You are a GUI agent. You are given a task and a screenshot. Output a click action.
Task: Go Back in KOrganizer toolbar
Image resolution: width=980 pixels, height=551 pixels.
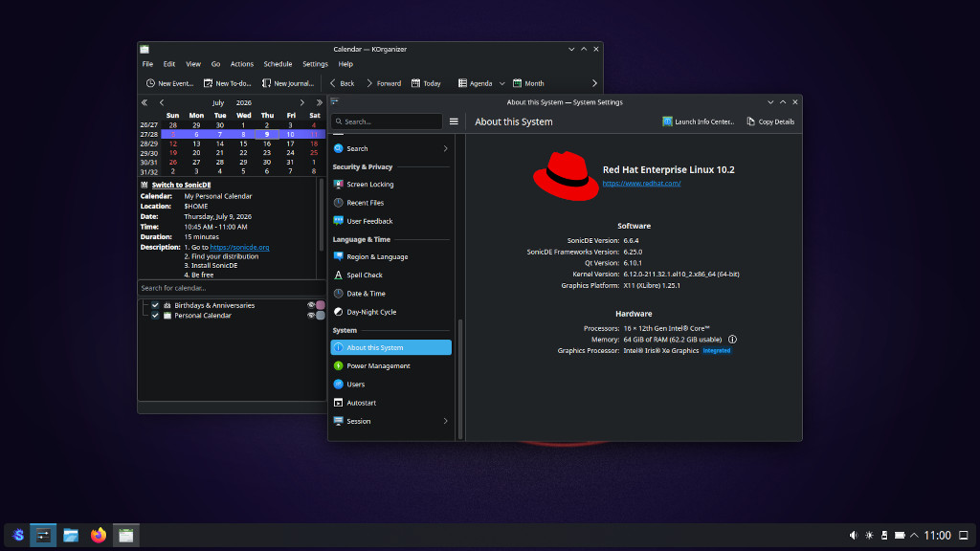(x=342, y=83)
